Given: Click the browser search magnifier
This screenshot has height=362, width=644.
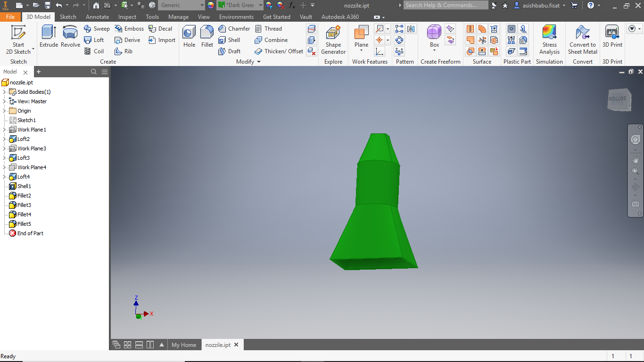Looking at the screenshot, I should pyautogui.click(x=94, y=72).
